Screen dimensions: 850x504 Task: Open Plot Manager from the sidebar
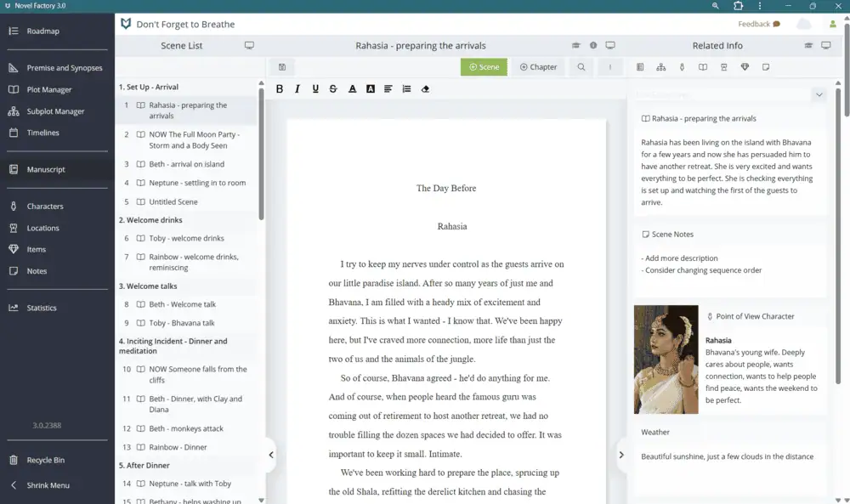pos(49,89)
